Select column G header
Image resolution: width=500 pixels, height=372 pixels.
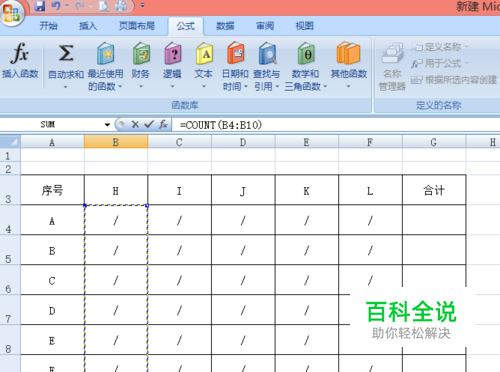(x=434, y=142)
